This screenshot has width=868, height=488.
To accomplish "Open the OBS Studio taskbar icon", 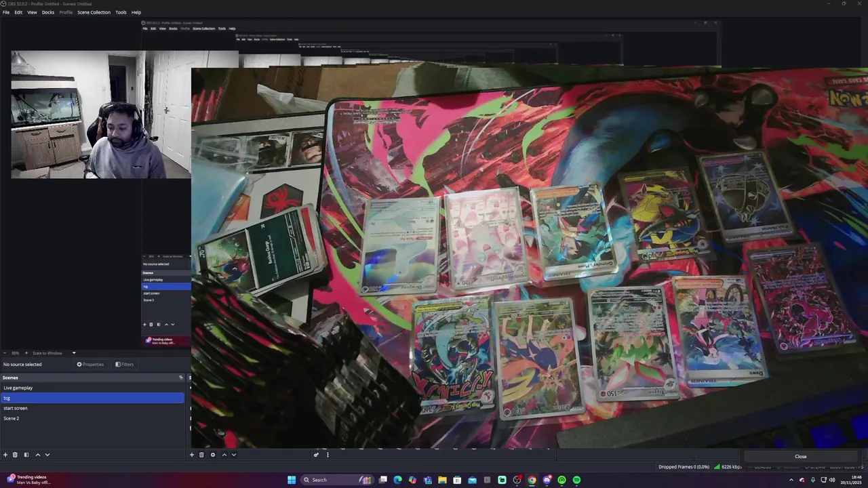I will pyautogui.click(x=517, y=480).
